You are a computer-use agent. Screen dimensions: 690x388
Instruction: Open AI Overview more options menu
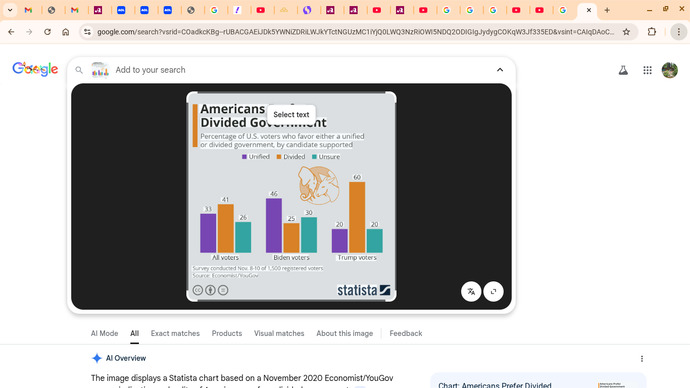[642, 359]
